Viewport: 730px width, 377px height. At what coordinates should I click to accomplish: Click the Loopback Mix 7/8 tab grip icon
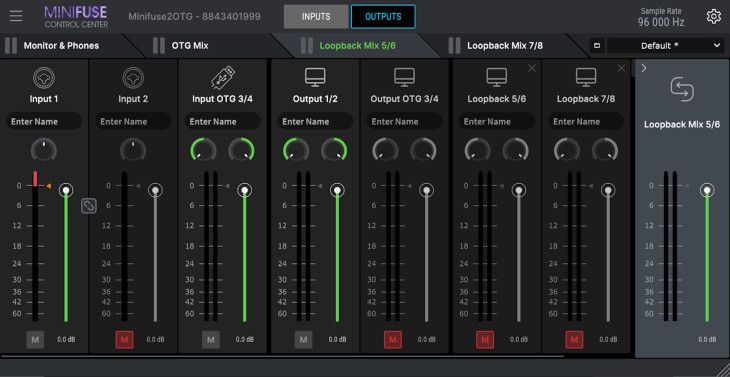[454, 46]
